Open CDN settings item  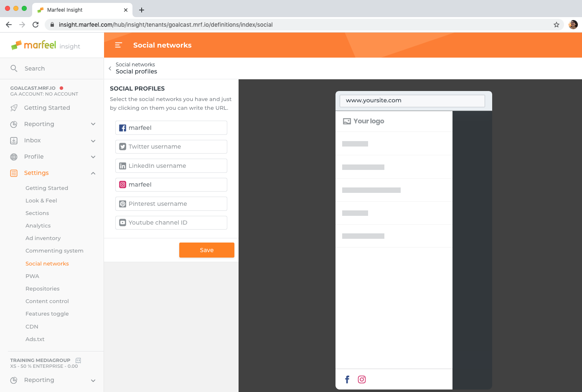point(32,327)
